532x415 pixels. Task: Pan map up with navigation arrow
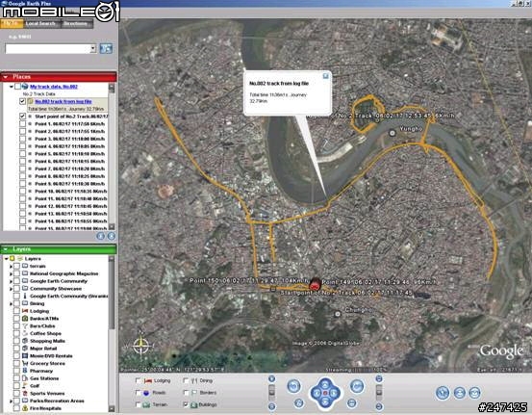(325, 385)
